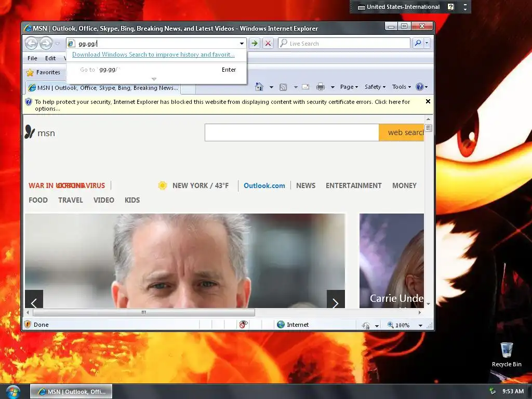Click the MSN web search text field
This screenshot has width=532, height=399.
coord(292,132)
